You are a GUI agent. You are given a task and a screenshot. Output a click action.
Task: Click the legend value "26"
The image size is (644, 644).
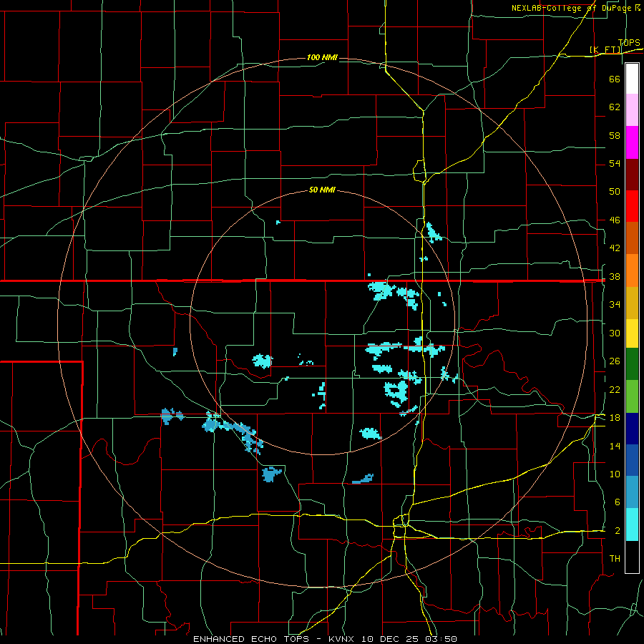tap(615, 361)
